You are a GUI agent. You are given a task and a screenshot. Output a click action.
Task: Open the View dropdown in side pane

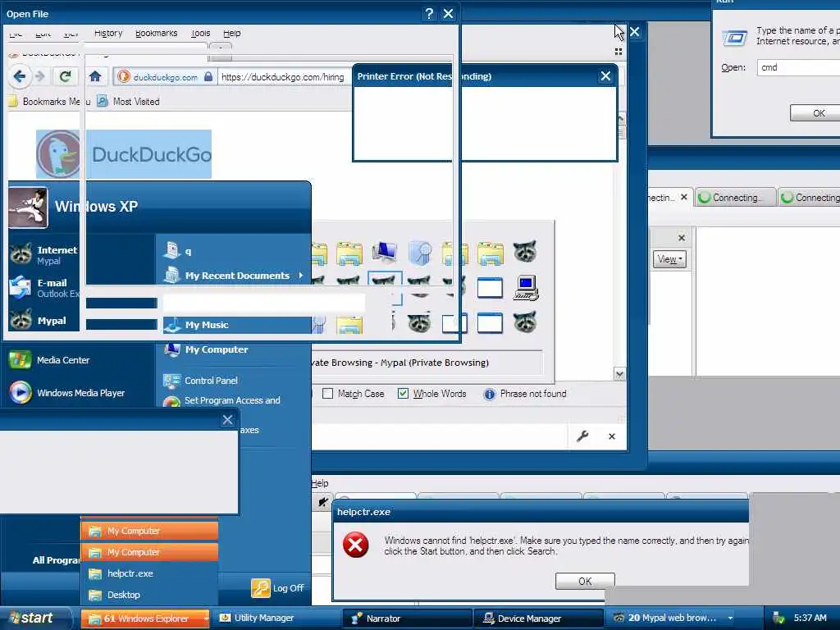click(669, 259)
